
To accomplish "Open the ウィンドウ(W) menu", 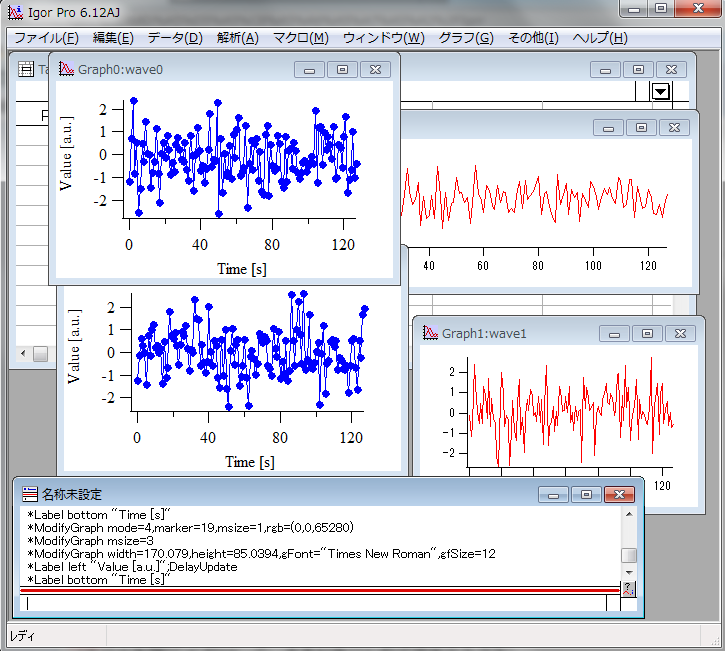I will tap(383, 38).
